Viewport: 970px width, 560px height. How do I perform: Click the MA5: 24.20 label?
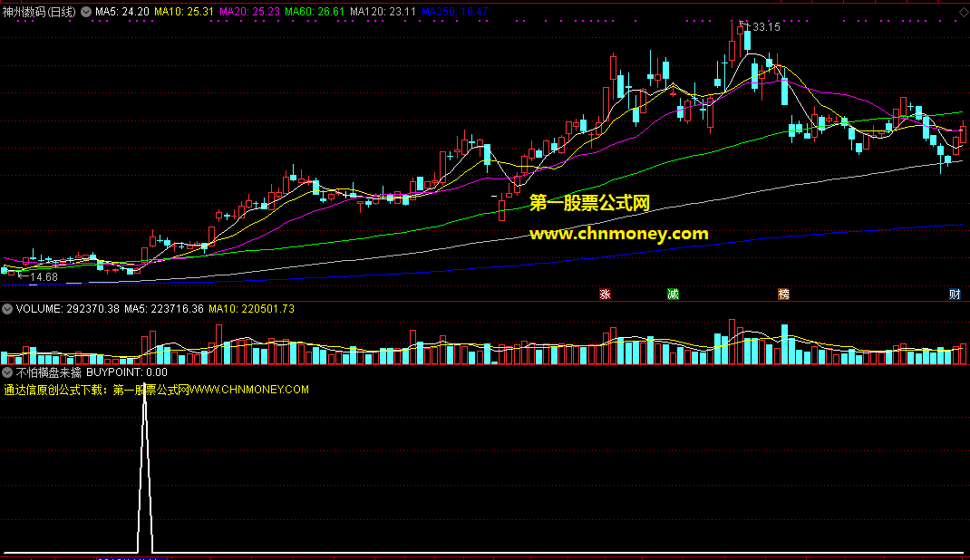click(x=121, y=12)
